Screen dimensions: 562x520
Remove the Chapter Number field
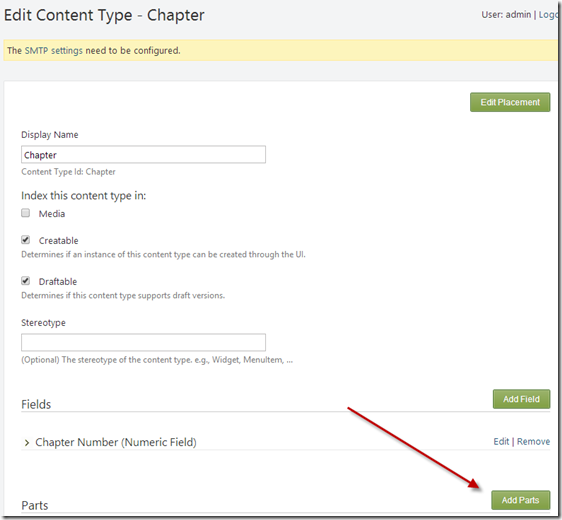[x=533, y=442]
